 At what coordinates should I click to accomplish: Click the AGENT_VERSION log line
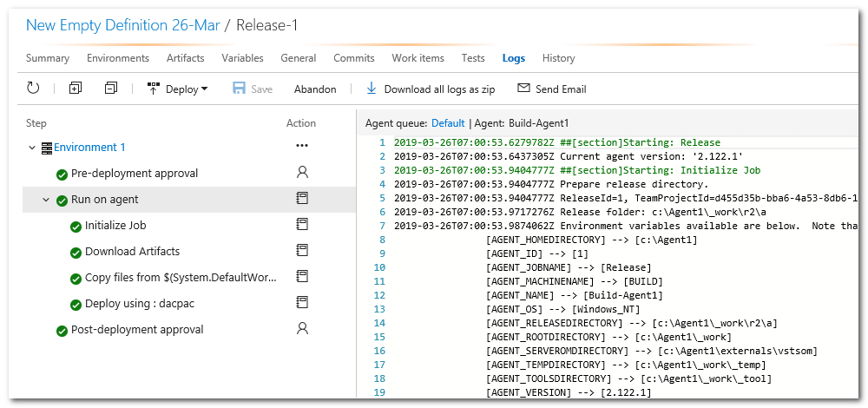[x=569, y=392]
